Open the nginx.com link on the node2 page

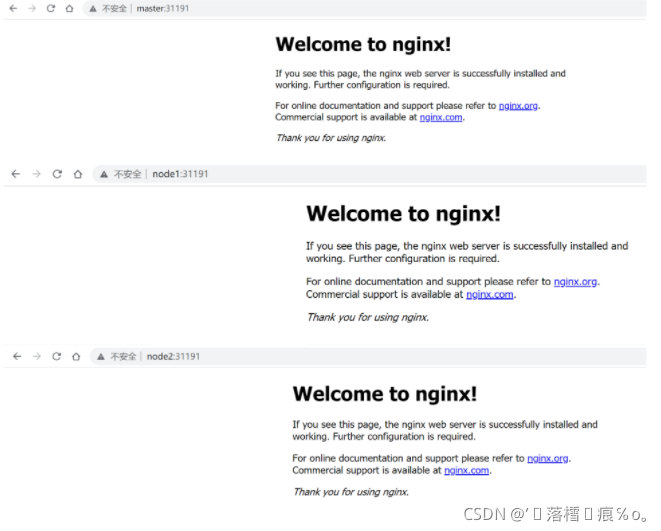(x=467, y=470)
